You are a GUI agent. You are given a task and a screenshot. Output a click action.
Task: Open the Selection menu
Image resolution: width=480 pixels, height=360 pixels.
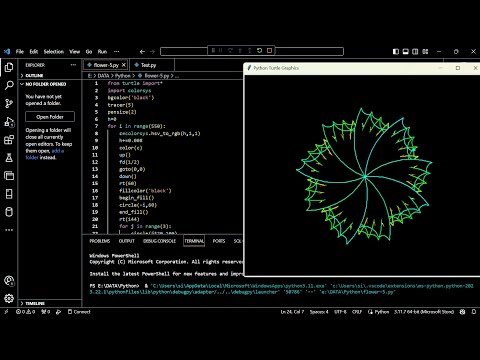[54, 52]
